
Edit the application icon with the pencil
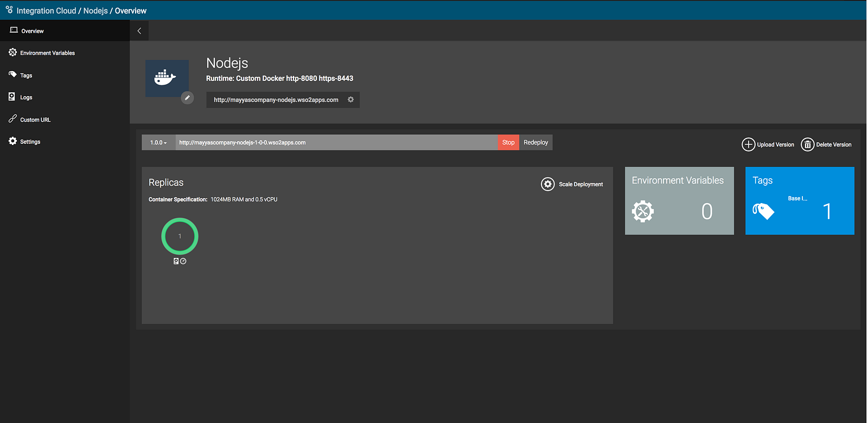point(187,98)
